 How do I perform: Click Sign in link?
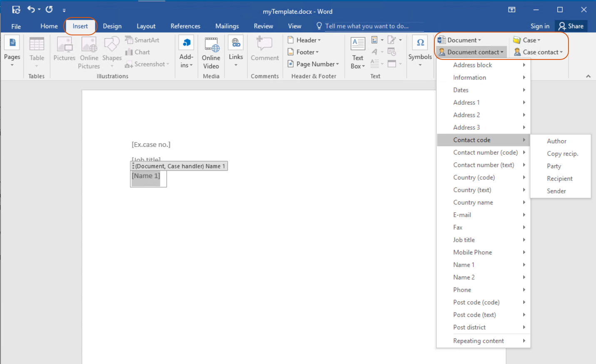(540, 26)
